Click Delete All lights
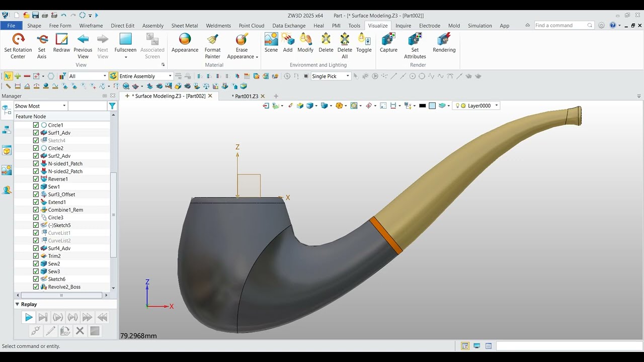Screen dimensions: 644x362 click(x=345, y=46)
